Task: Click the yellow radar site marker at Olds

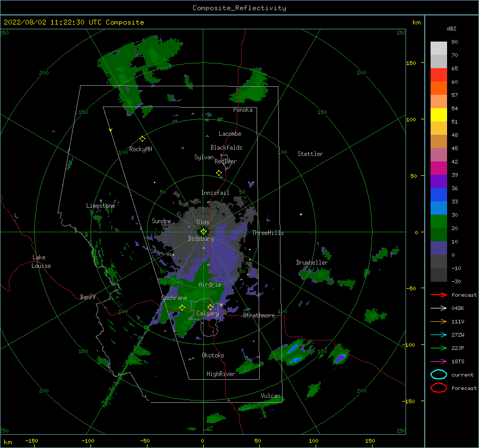Action: pyautogui.click(x=203, y=232)
